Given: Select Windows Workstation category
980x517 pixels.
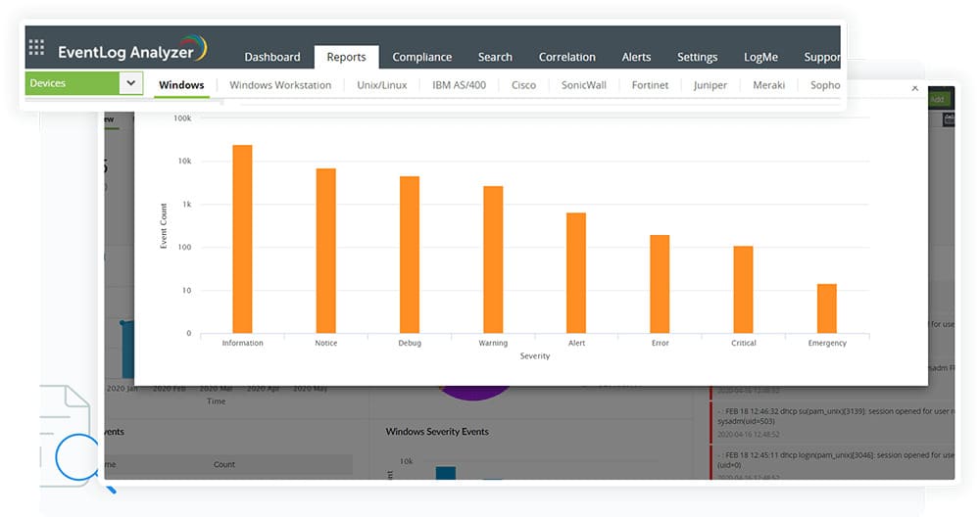Looking at the screenshot, I should pos(280,85).
